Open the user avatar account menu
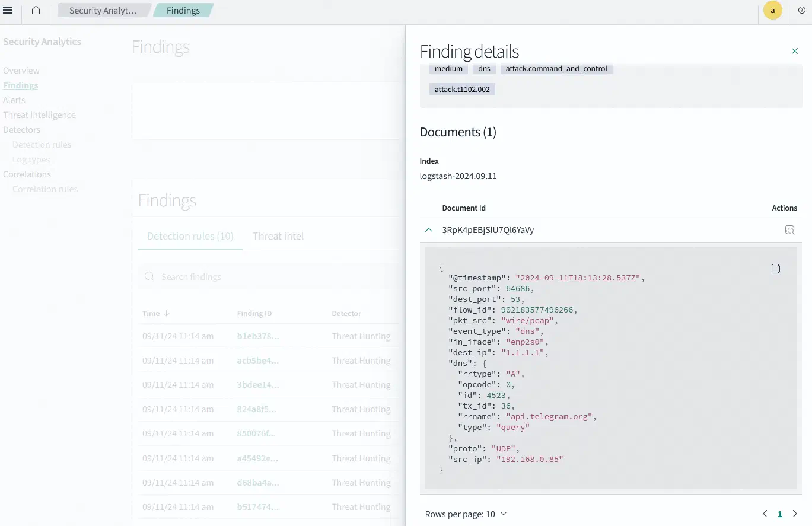 pyautogui.click(x=772, y=11)
